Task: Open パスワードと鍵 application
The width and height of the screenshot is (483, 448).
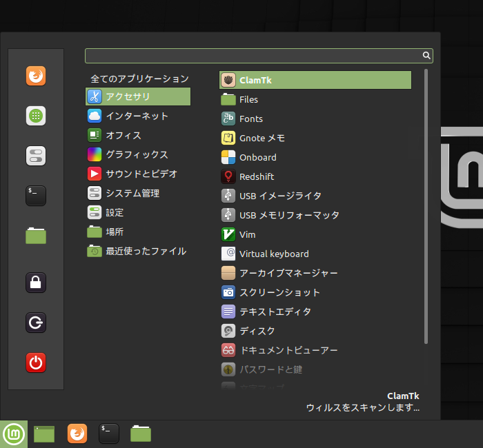Action: (315, 369)
